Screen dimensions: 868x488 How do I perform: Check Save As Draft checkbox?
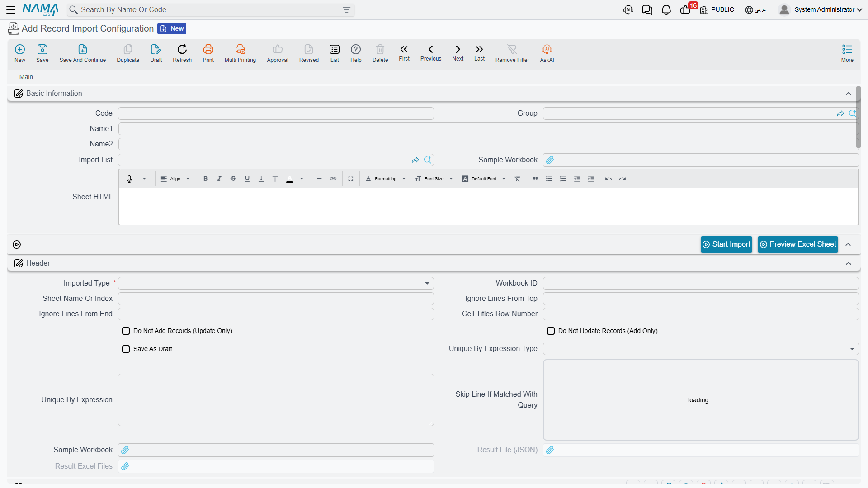[126, 349]
